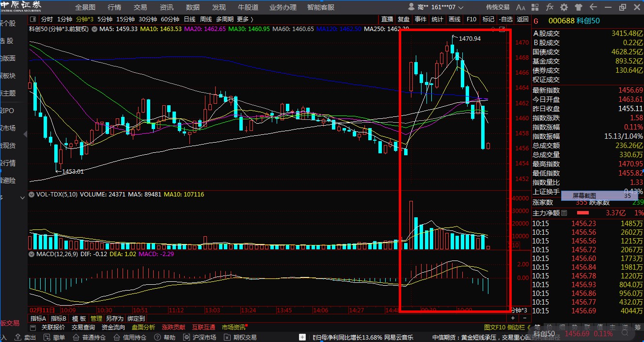The image size is (644, 342).
Task: Open 资金流向 capital flow tab
Action: click(113, 327)
